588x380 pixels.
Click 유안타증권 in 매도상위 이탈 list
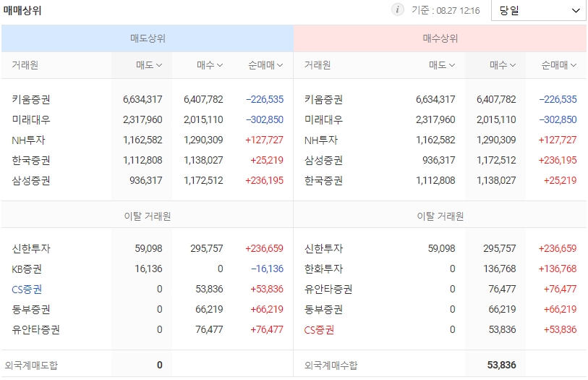[35, 330]
